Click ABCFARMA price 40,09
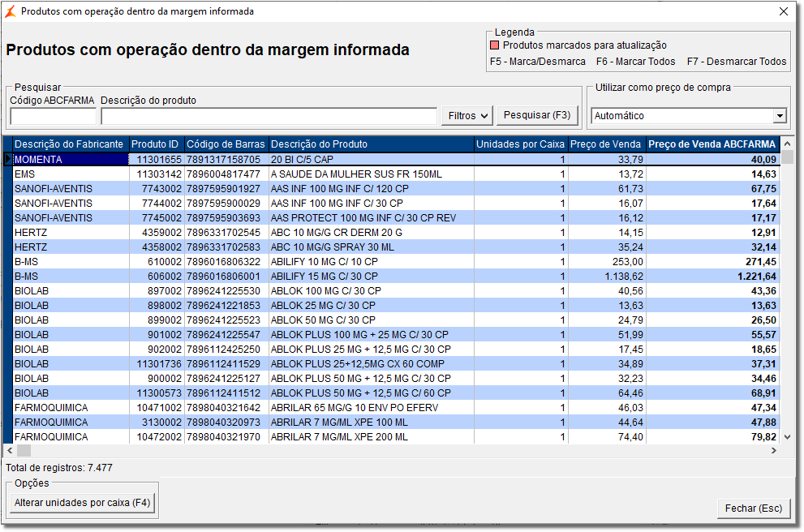Viewport: 804px width, 532px height. tap(763, 160)
